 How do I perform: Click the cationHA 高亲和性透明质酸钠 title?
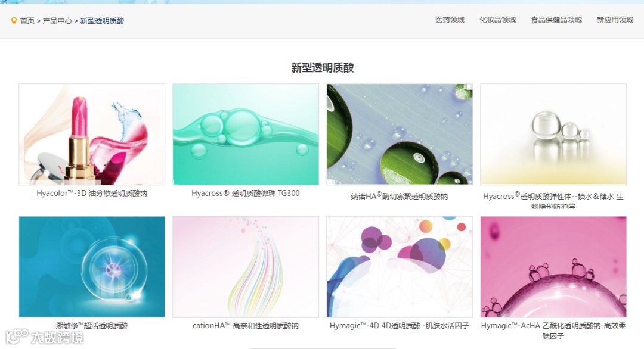[x=246, y=326]
